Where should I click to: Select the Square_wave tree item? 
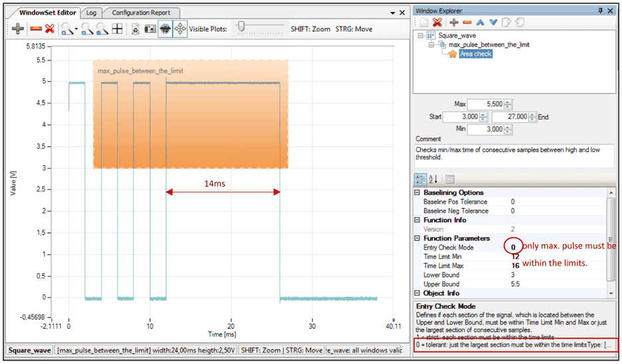pyautogui.click(x=457, y=36)
